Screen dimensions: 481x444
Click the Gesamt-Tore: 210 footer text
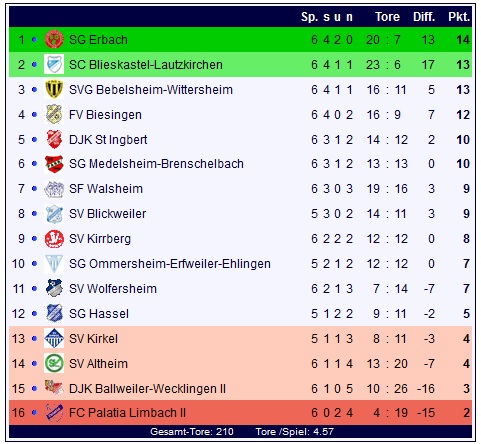coord(192,431)
